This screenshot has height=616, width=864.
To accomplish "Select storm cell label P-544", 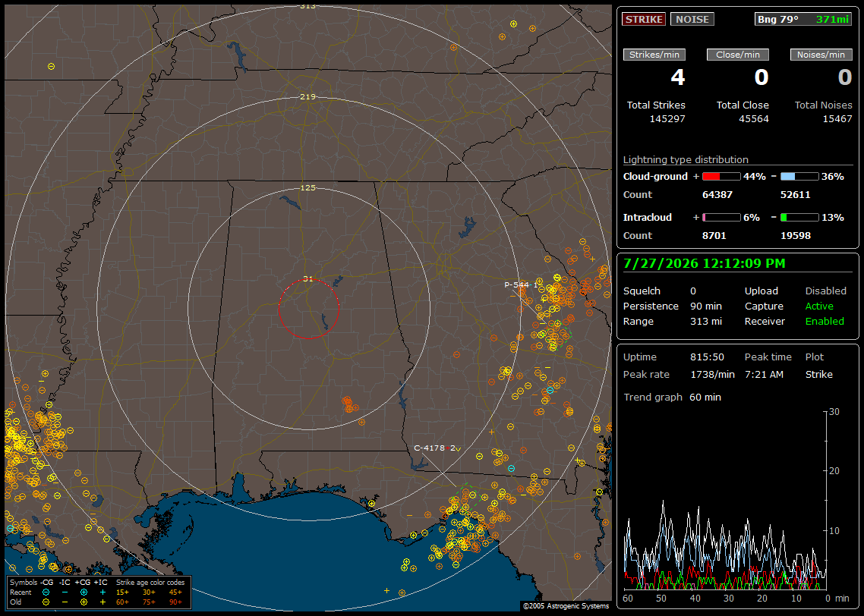I will (517, 284).
